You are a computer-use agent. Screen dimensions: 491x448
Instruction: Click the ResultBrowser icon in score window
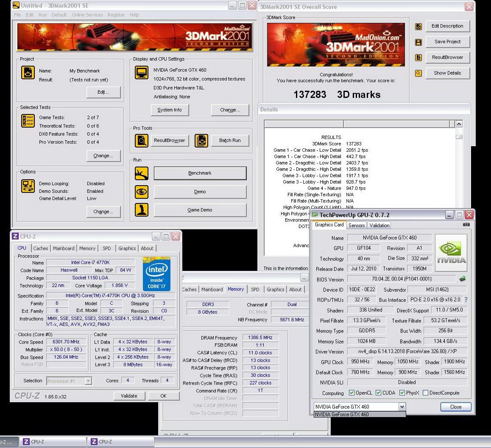tap(418, 58)
